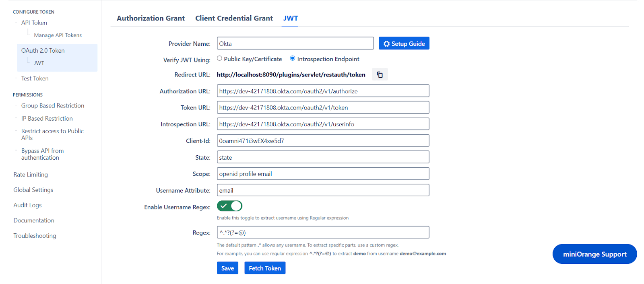Screen dimensions: 644x284
Task: Open Restrict access to Public APIs
Action: [x=52, y=134]
